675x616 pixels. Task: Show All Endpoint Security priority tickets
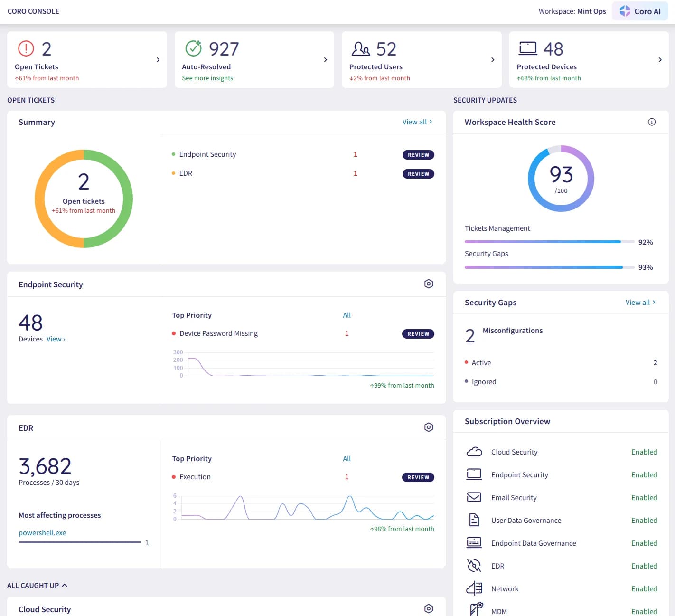click(x=347, y=315)
